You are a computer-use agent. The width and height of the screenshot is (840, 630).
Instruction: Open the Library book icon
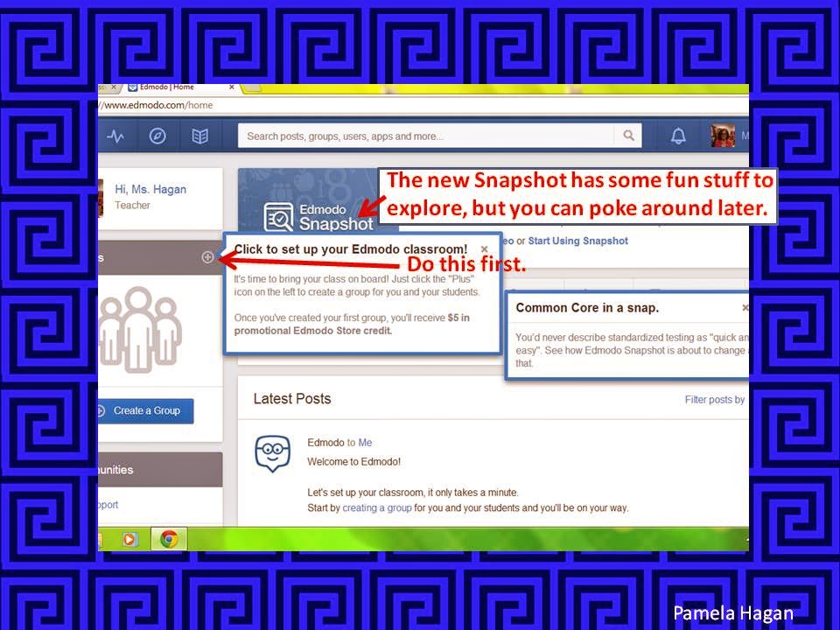[x=199, y=136]
